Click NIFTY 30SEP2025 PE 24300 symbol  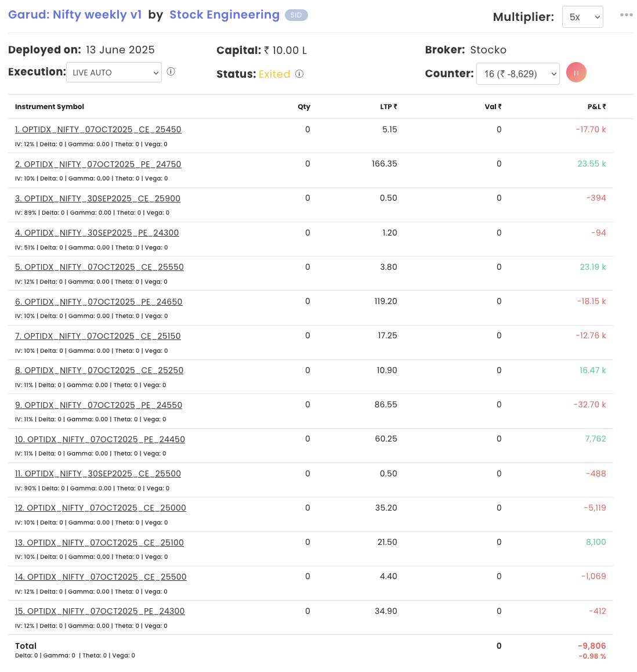coord(97,233)
